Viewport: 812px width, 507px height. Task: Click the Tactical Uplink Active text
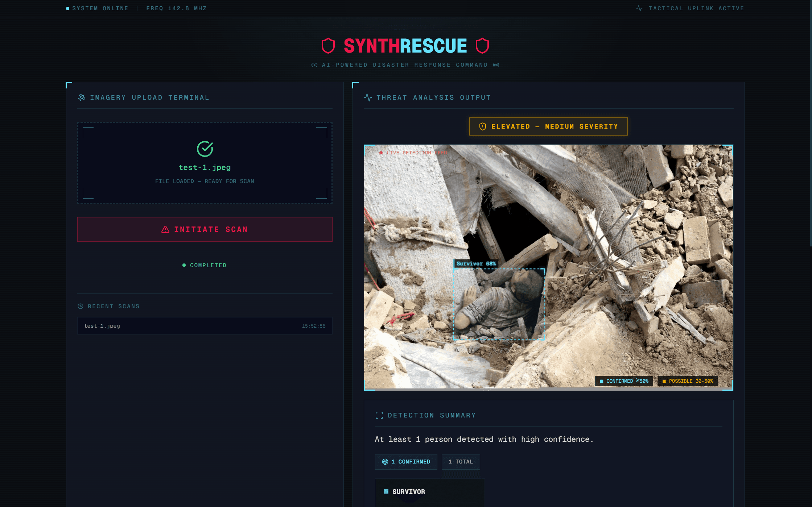pyautogui.click(x=696, y=8)
